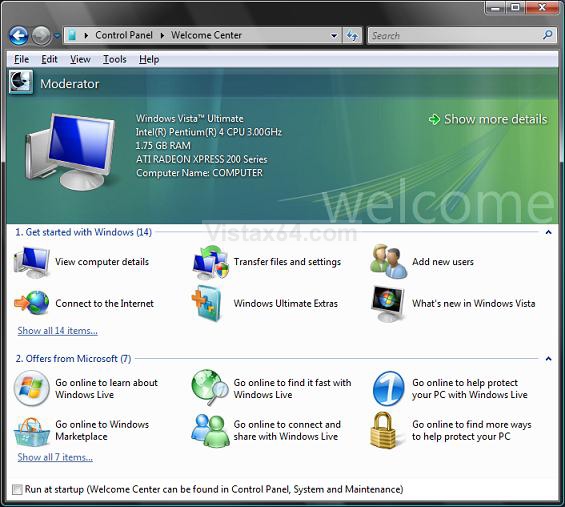Click the Moderator user account picture

21,82
